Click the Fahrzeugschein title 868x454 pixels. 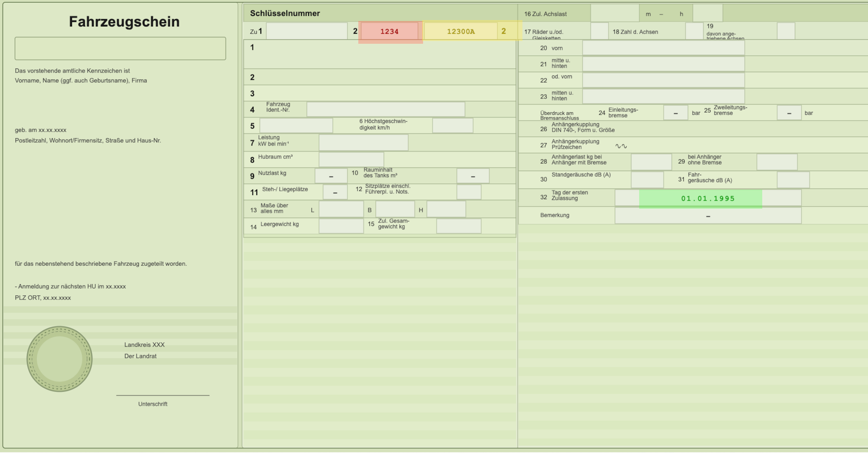tap(124, 22)
